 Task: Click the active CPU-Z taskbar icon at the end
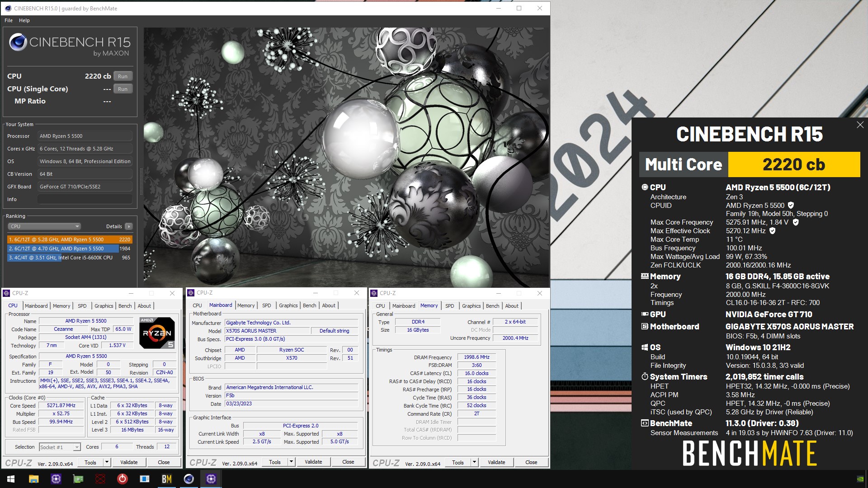(x=211, y=479)
